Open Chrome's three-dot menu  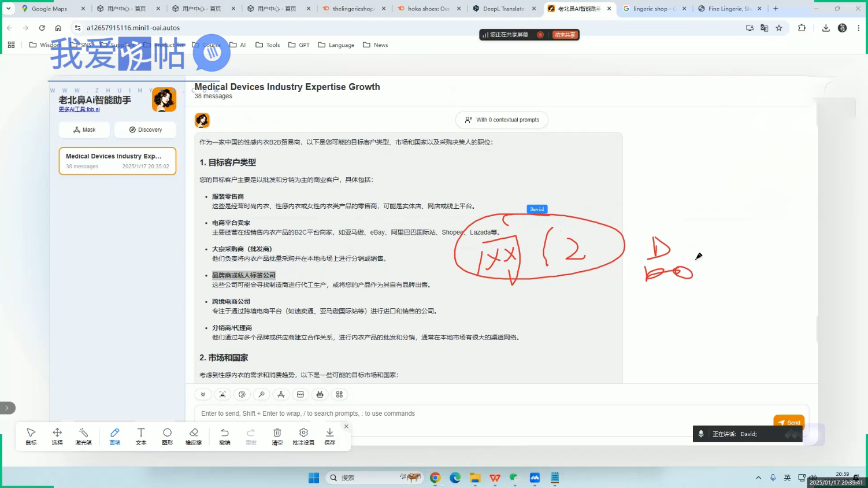coord(858,28)
